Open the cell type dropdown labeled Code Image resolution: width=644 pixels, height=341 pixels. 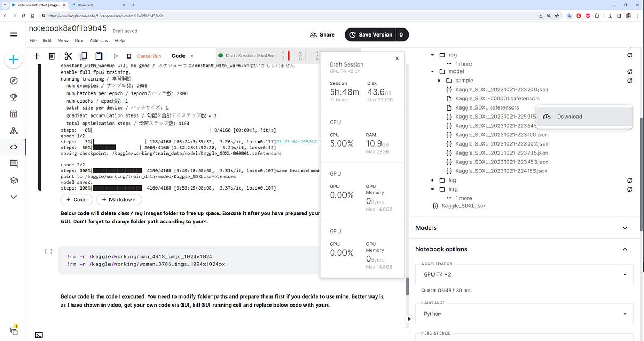182,55
